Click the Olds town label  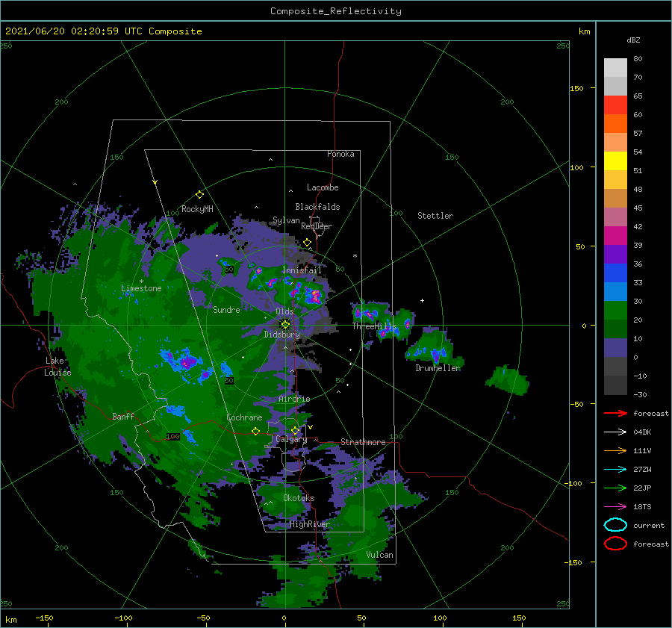284,311
